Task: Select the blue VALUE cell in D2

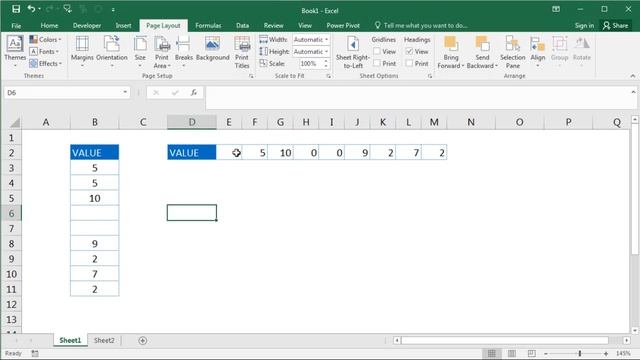Action: (x=192, y=153)
